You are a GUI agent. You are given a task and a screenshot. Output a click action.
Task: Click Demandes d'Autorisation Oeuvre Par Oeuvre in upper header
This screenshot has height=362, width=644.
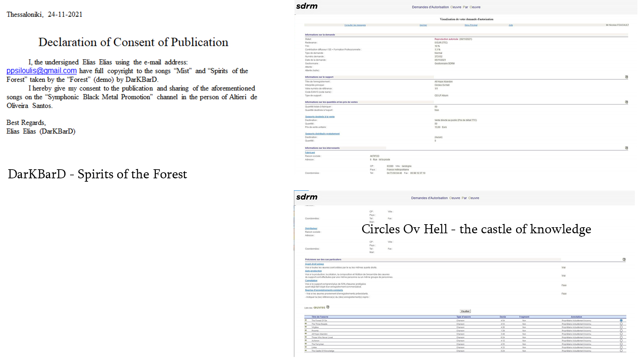[446, 7]
